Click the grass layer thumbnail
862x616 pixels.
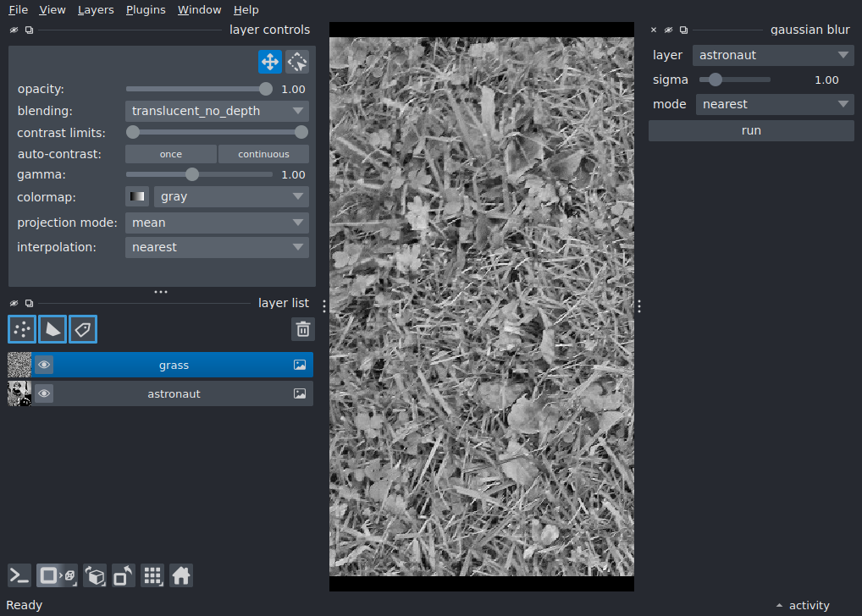pos(19,365)
